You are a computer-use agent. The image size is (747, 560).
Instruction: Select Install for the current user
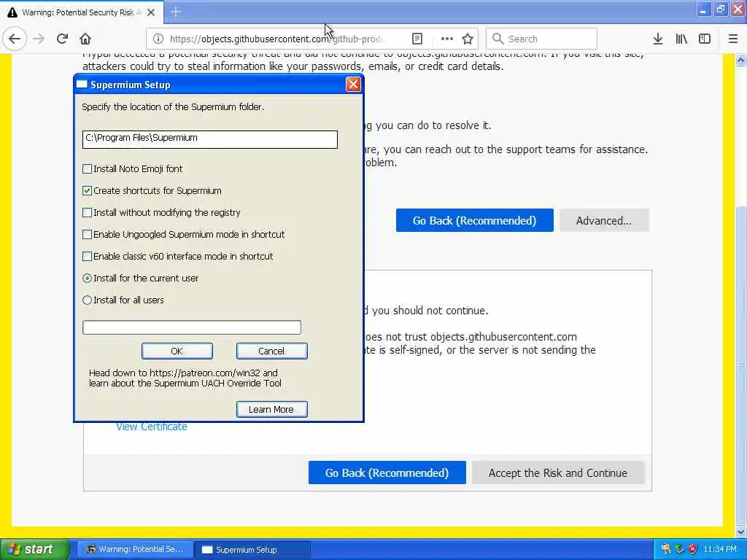point(88,278)
